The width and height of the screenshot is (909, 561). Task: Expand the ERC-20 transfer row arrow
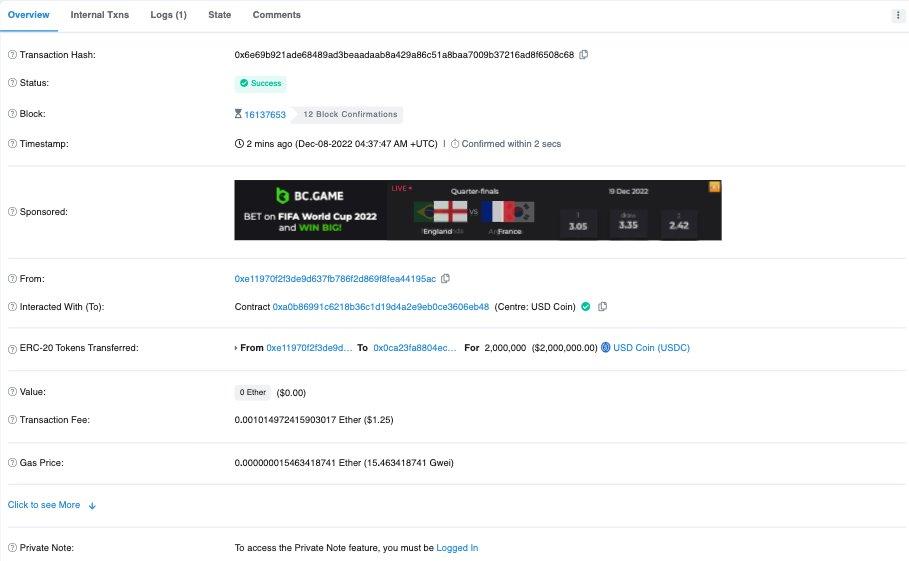tap(236, 348)
